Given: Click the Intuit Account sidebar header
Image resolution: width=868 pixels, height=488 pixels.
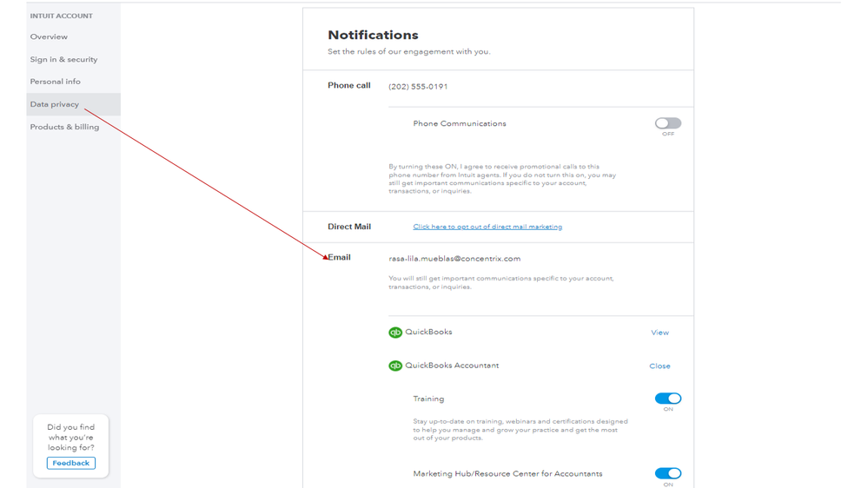Looking at the screenshot, I should click(x=61, y=16).
